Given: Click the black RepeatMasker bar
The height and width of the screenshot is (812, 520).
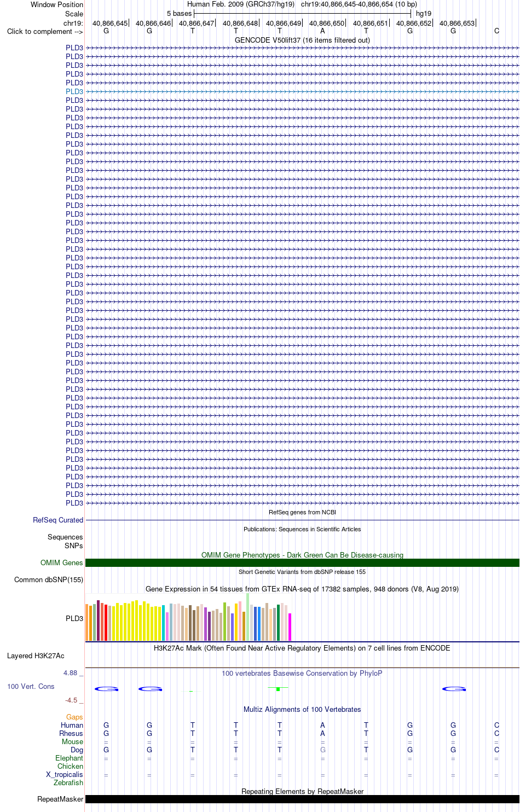Looking at the screenshot, I should [302, 799].
